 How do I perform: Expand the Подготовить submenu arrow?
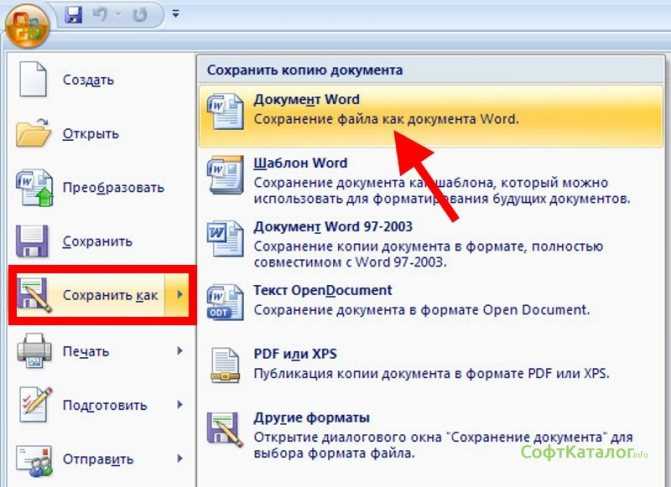[180, 405]
